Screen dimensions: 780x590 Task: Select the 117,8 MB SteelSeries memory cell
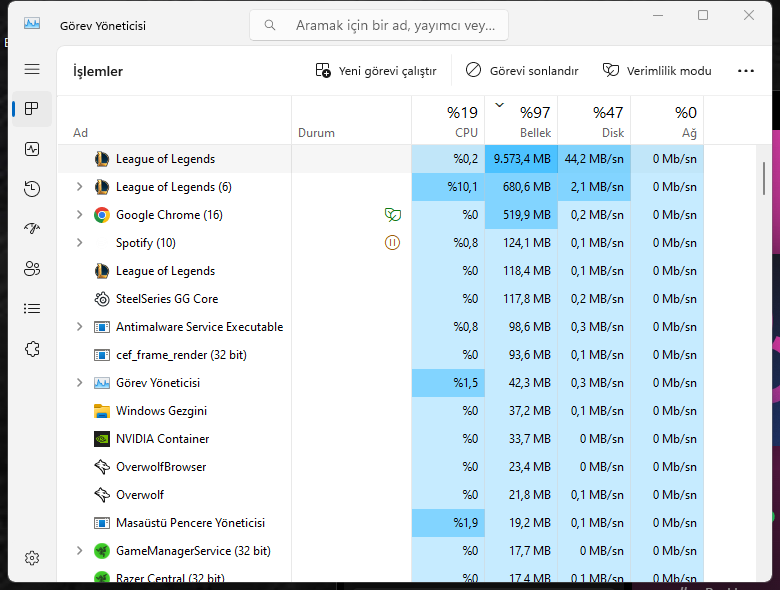tap(521, 299)
